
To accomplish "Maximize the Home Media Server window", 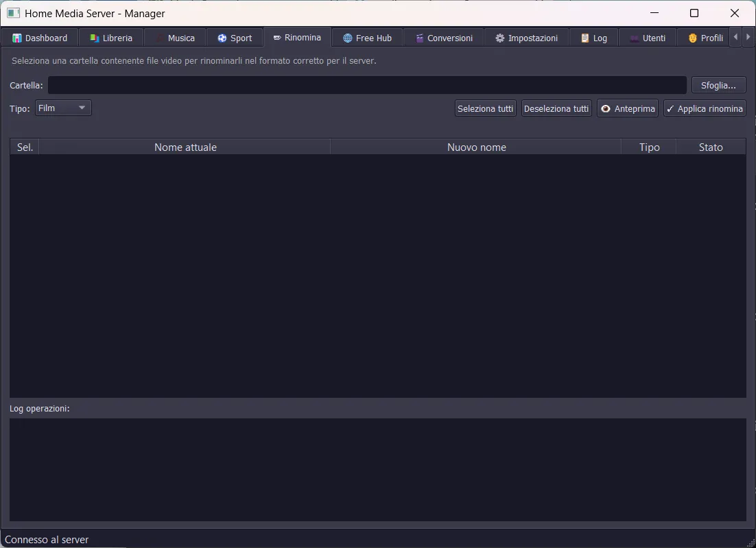I will (x=694, y=13).
